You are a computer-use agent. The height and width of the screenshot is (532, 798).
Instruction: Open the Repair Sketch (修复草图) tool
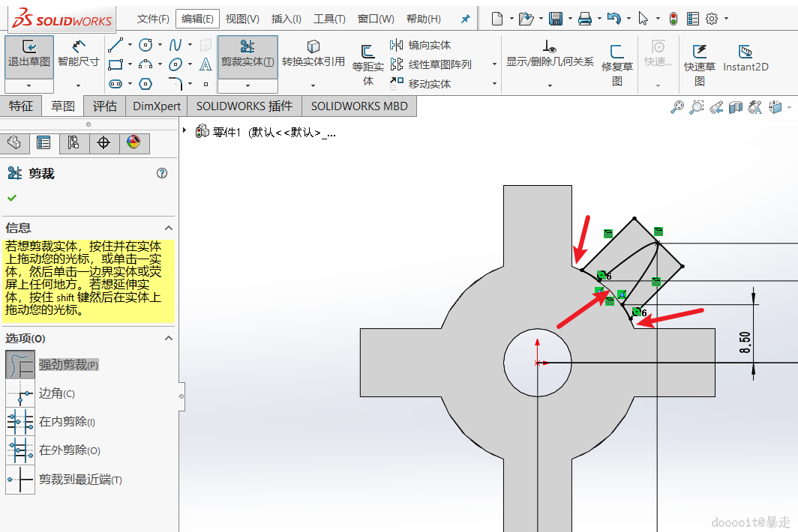pos(616,58)
